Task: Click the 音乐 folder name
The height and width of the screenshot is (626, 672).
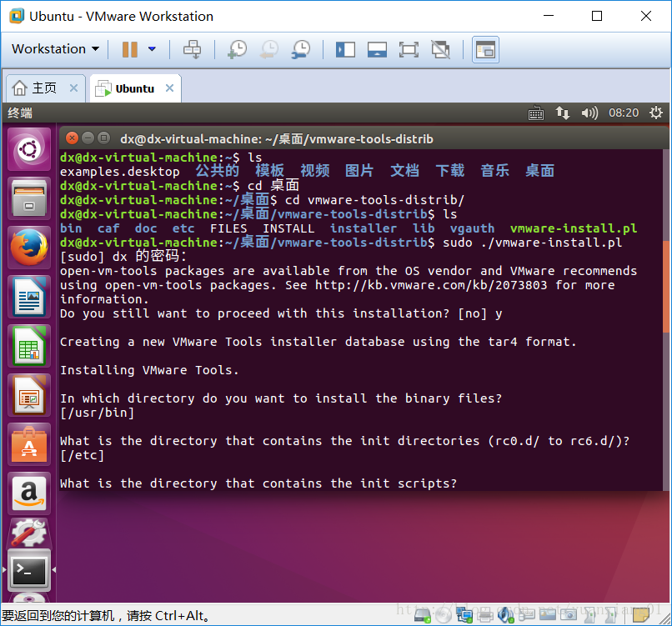Action: 495,171
